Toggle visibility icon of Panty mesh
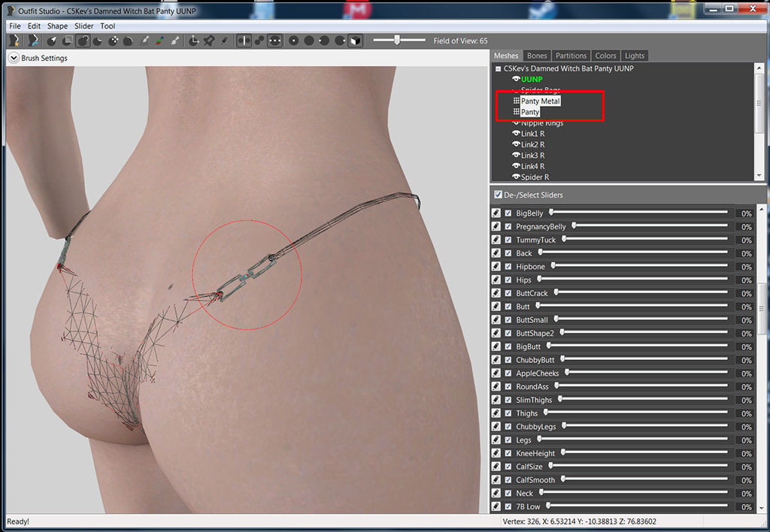 (516, 112)
